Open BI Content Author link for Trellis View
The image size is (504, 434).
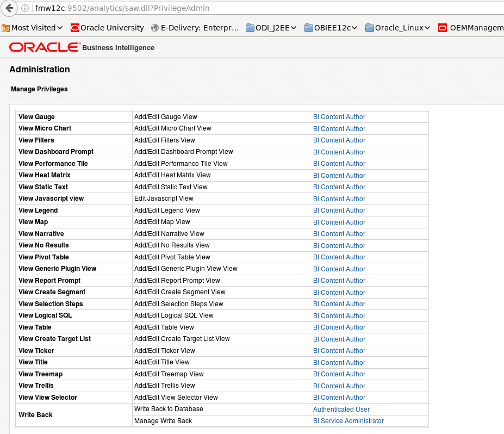339,386
